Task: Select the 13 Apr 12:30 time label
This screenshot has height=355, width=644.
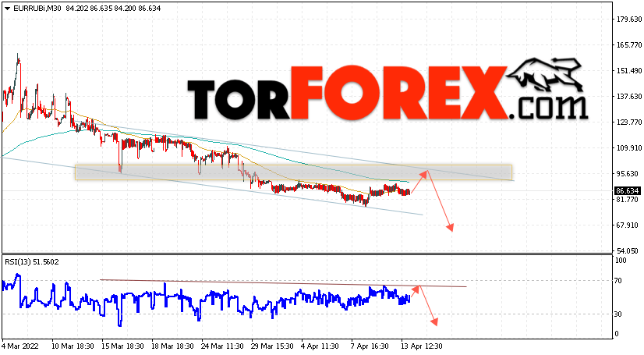Action: point(423,346)
